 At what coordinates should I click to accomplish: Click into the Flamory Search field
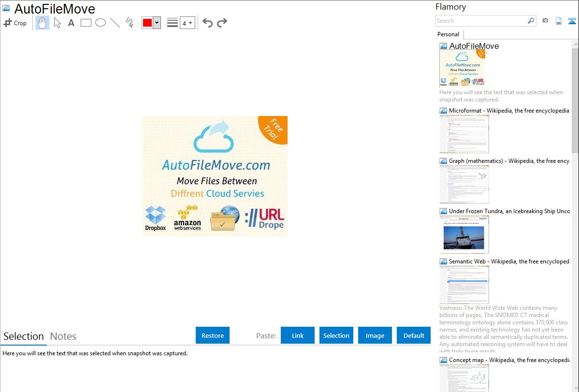tap(481, 21)
